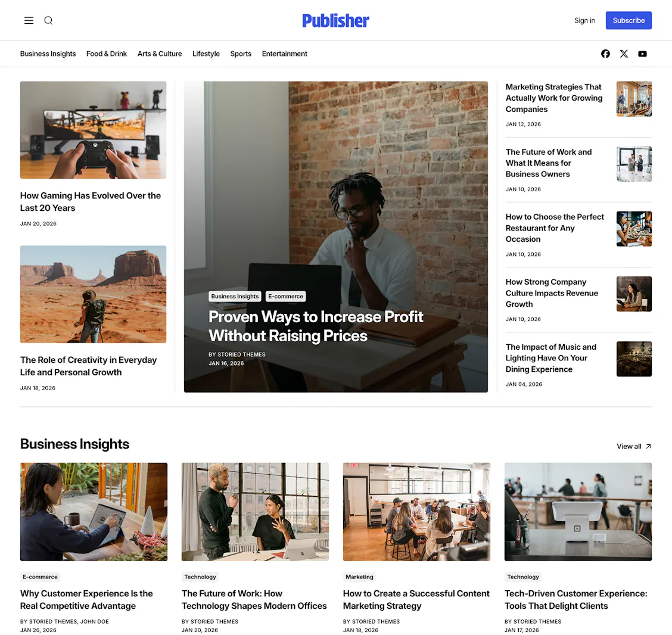672x635 pixels.
Task: Select the E-commerce tag on featured article
Action: (285, 296)
